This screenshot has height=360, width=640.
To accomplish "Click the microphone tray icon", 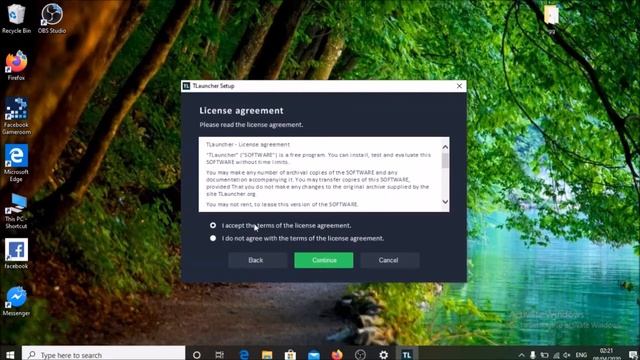I will [x=533, y=355].
